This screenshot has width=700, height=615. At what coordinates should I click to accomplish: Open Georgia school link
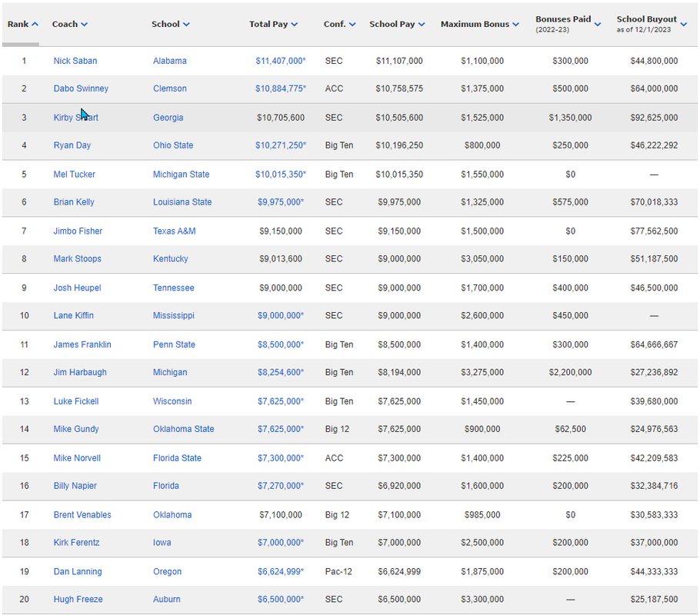[x=168, y=118]
